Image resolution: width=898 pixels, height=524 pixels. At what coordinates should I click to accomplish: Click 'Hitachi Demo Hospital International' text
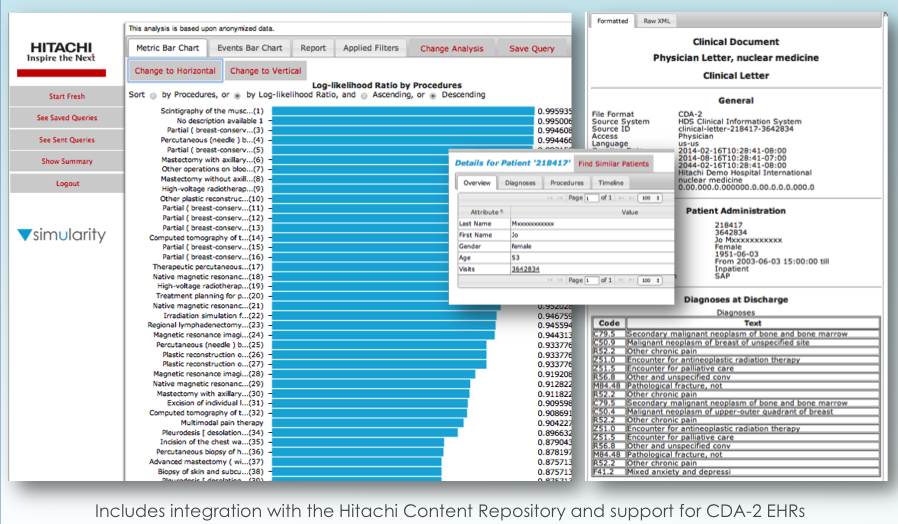[x=745, y=172]
